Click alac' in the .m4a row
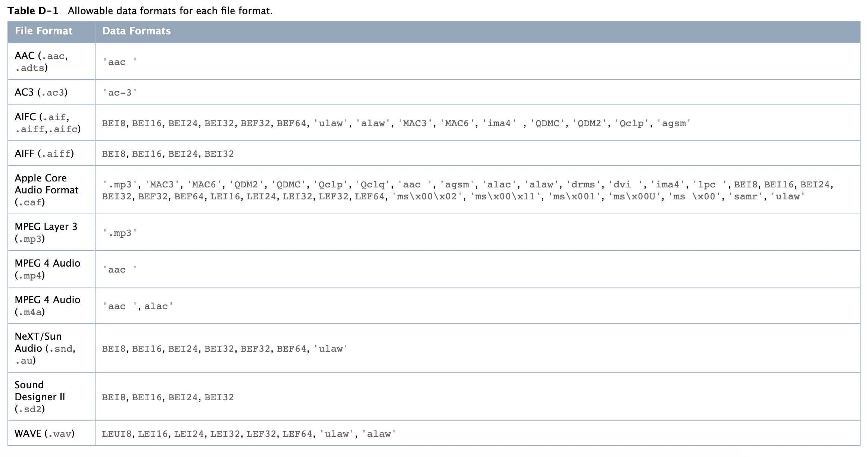 [x=158, y=306]
